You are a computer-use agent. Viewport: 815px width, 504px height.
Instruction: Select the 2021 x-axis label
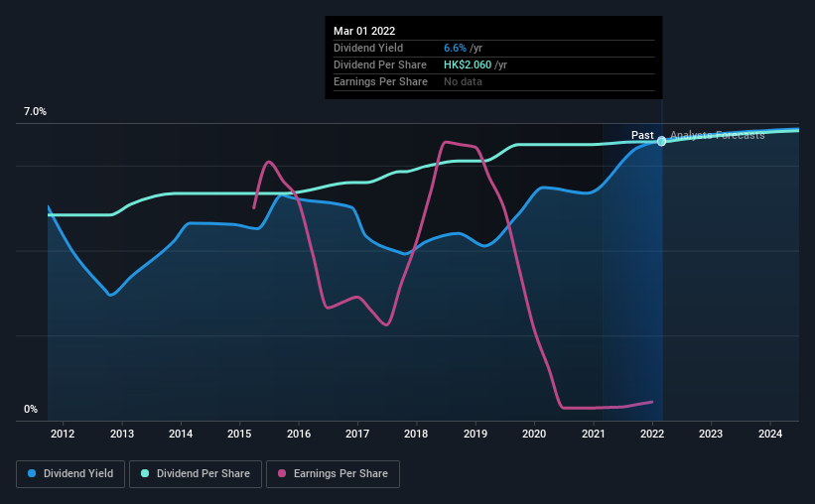click(593, 434)
